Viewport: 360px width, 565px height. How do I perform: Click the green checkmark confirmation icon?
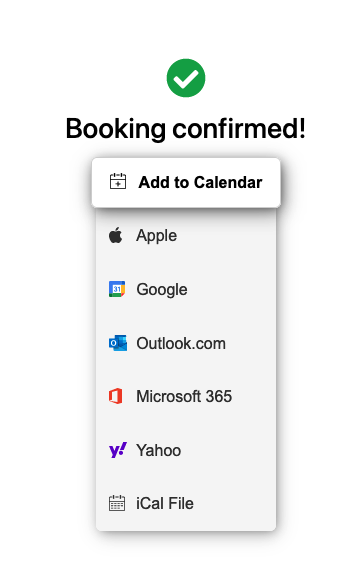tap(186, 78)
